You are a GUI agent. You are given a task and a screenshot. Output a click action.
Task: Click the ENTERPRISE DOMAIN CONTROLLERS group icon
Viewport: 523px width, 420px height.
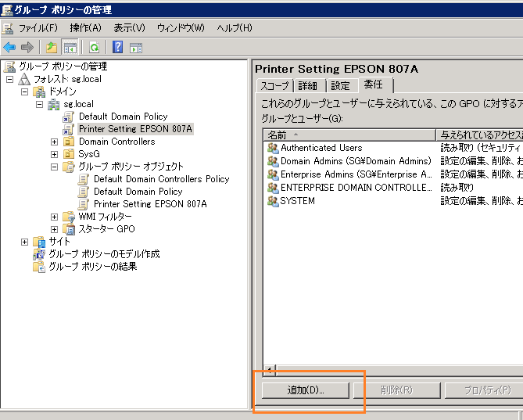(x=273, y=188)
